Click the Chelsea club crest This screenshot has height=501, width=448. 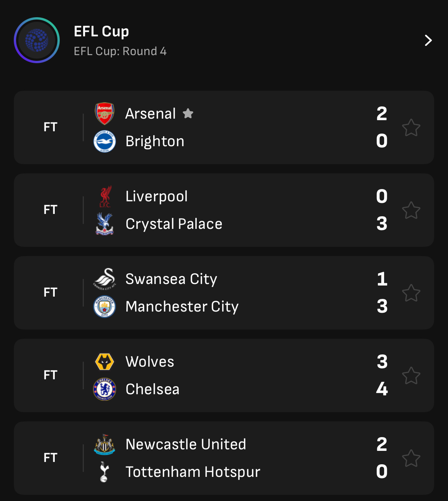tap(105, 389)
